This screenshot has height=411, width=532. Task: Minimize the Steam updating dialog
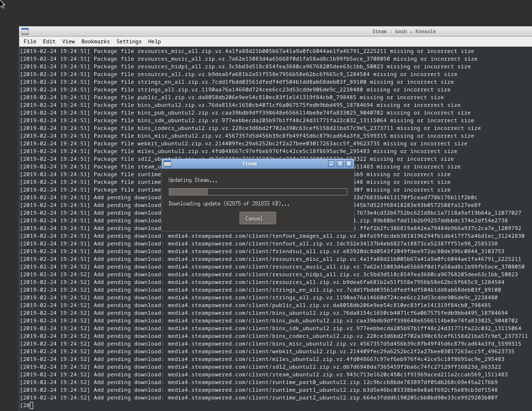pyautogui.click(x=331, y=164)
